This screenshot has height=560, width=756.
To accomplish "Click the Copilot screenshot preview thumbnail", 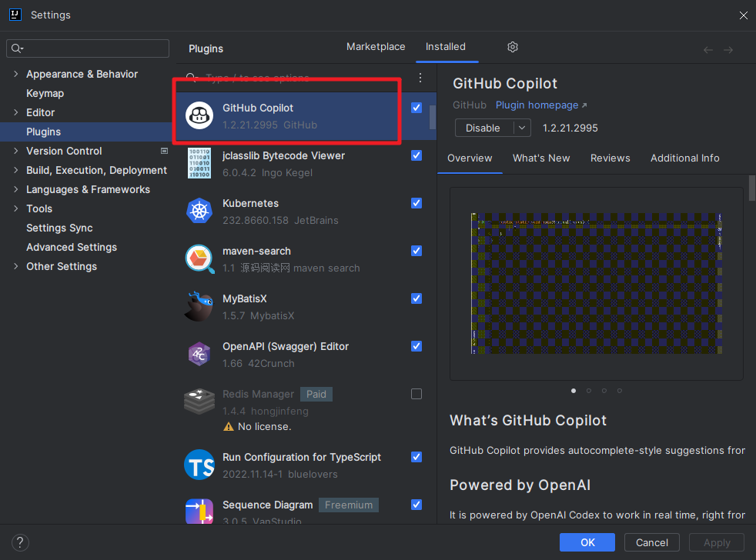I will coord(597,283).
